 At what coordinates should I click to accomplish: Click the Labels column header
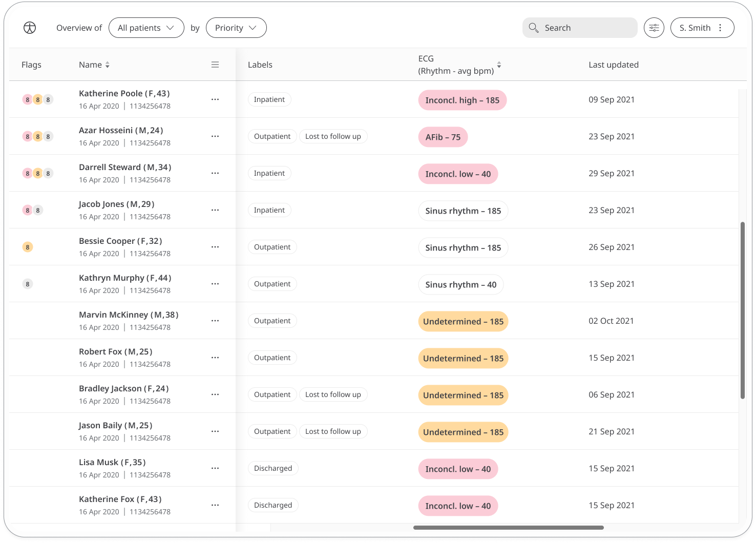pyautogui.click(x=260, y=65)
